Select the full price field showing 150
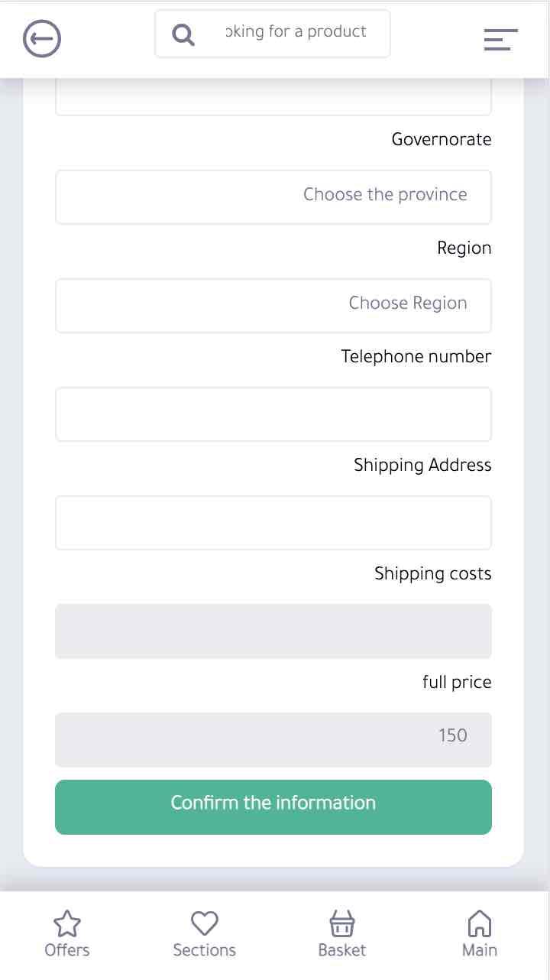The width and height of the screenshot is (550, 980). pyautogui.click(x=273, y=739)
